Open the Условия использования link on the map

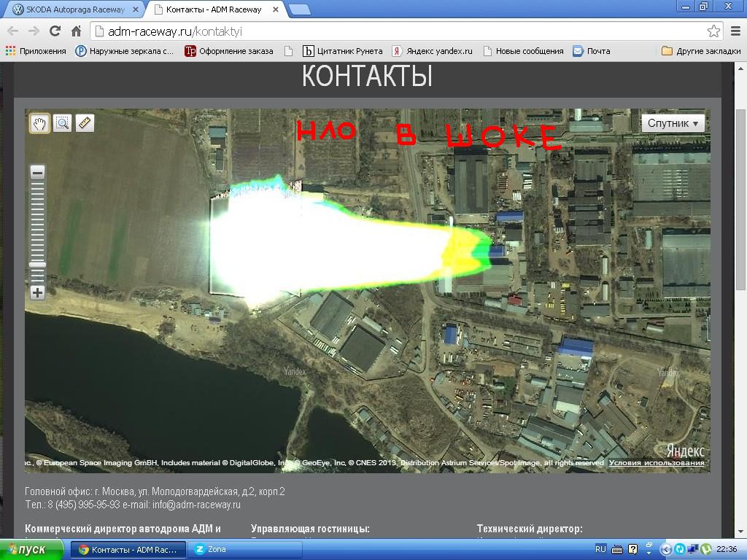pyautogui.click(x=657, y=463)
